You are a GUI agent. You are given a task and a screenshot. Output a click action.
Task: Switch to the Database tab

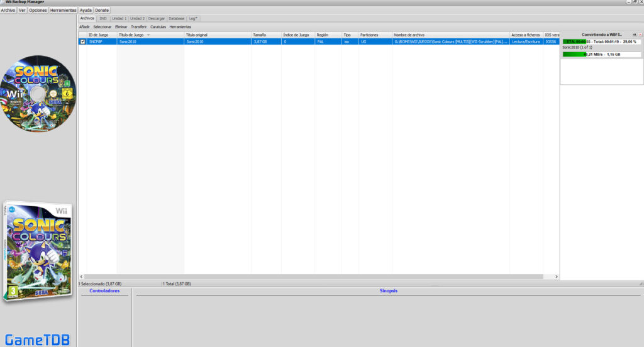pyautogui.click(x=177, y=18)
